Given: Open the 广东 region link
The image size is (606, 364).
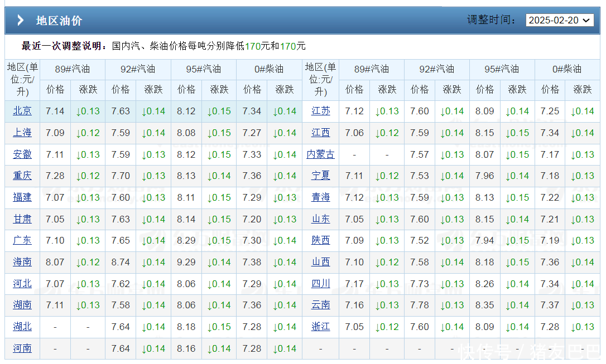Looking at the screenshot, I should pyautogui.click(x=22, y=240).
